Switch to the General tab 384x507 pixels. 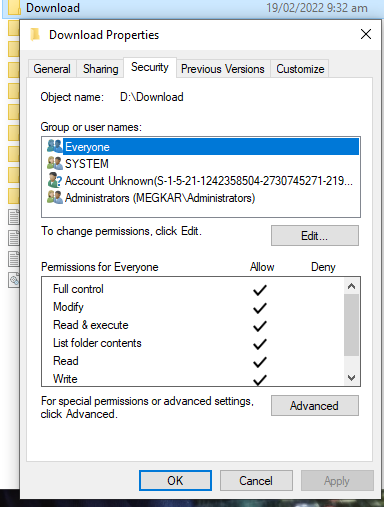pos(52,69)
